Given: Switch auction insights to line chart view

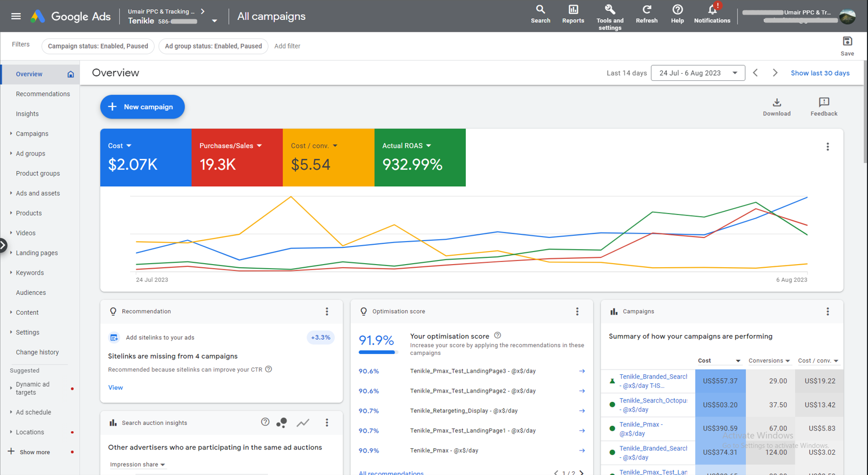Looking at the screenshot, I should pyautogui.click(x=303, y=423).
